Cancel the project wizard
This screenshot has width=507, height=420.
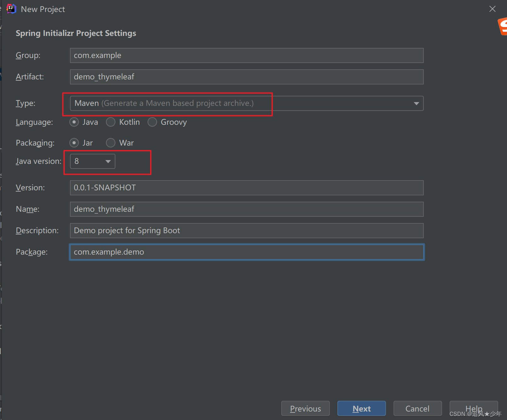(417, 408)
